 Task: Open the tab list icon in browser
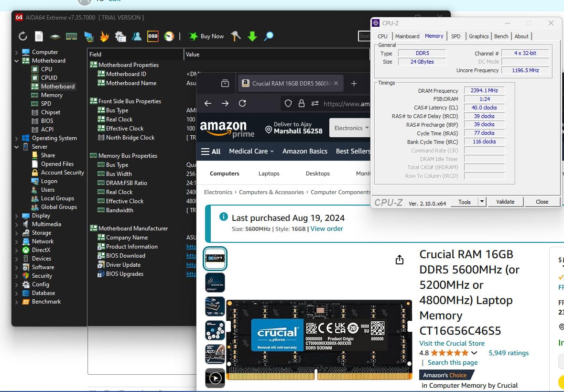225,84
